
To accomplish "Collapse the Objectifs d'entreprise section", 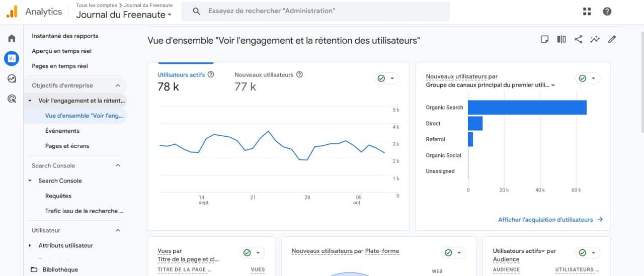I will tap(118, 85).
